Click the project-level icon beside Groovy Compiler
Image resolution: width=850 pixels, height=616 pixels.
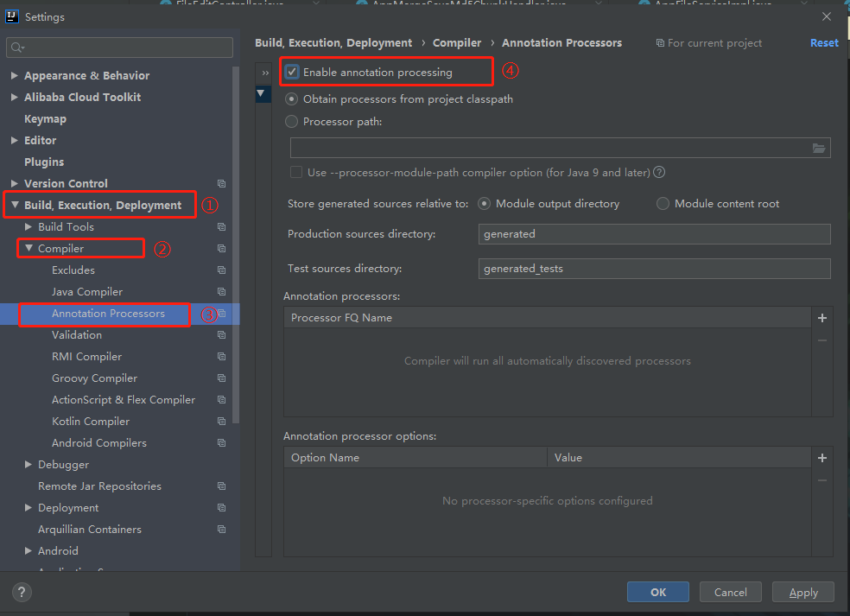coord(222,378)
